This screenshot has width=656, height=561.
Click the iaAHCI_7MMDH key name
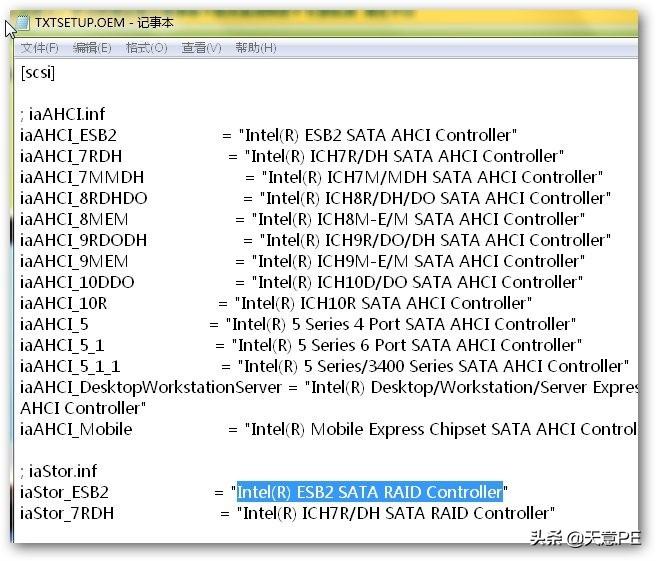click(82, 177)
